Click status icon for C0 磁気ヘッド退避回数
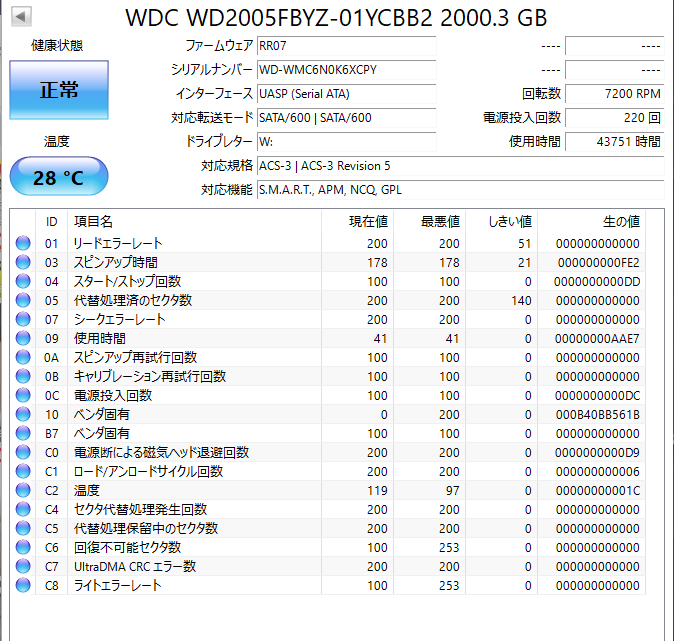Image resolution: width=674 pixels, height=641 pixels. pyautogui.click(x=23, y=452)
